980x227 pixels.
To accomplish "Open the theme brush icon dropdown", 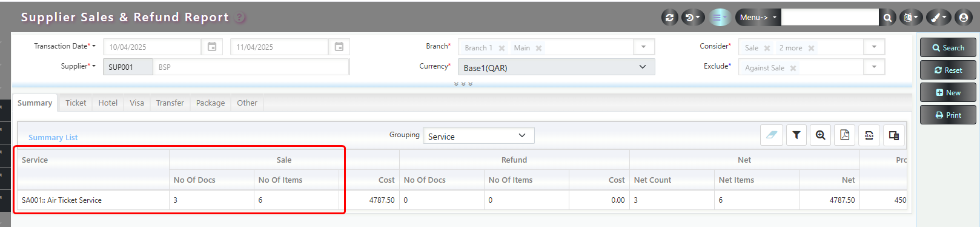I will tap(938, 18).
